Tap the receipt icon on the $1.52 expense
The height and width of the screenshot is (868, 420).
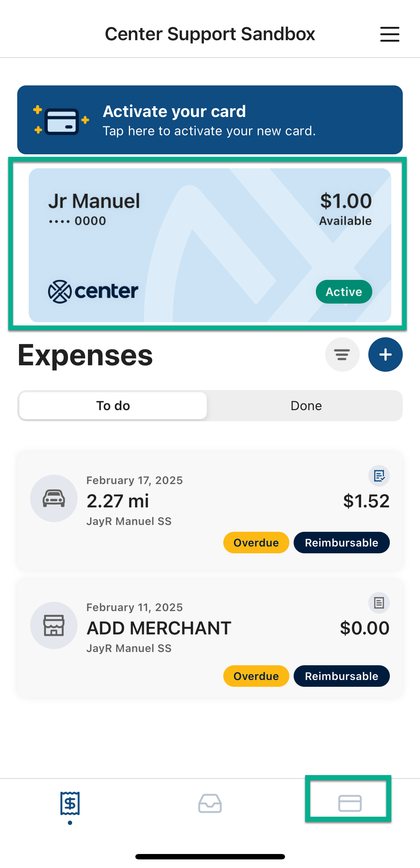(379, 476)
